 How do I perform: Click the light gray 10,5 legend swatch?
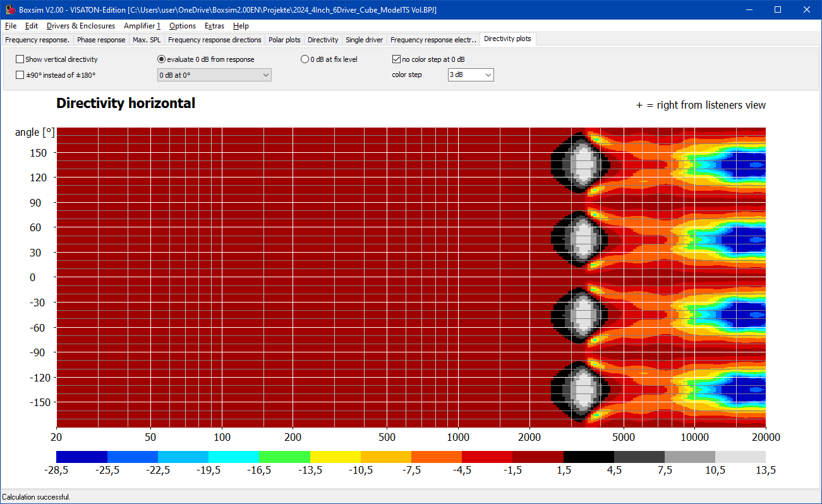pyautogui.click(x=740, y=457)
